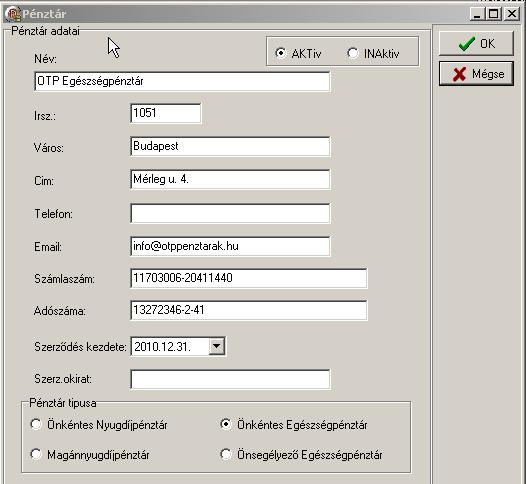This screenshot has width=526, height=484.
Task: Open the Szerződés kezdete date dropdown arrow
Action: pyautogui.click(x=217, y=346)
